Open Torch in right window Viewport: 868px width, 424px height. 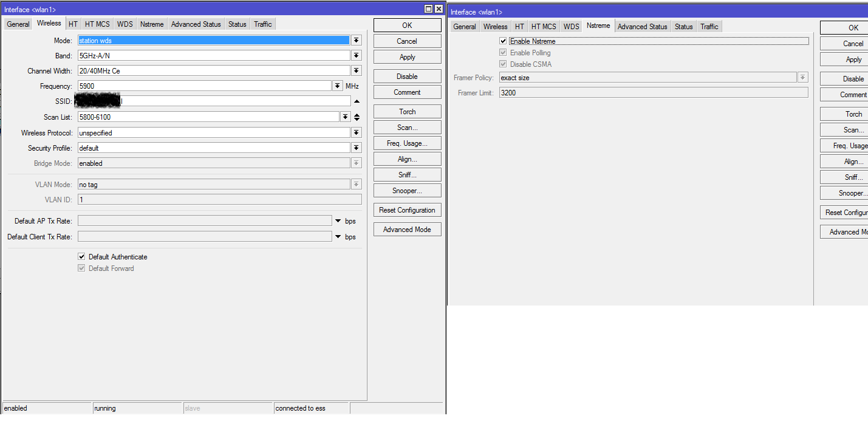point(844,114)
